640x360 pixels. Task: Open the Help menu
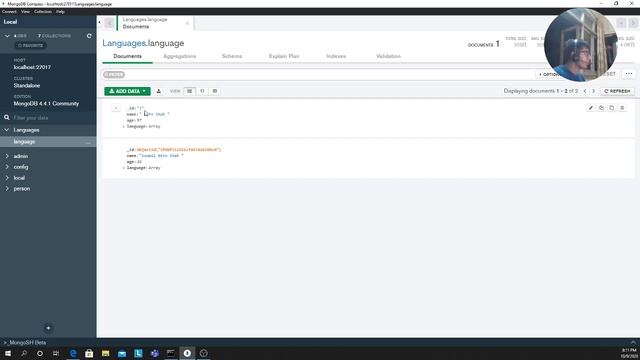[x=60, y=11]
